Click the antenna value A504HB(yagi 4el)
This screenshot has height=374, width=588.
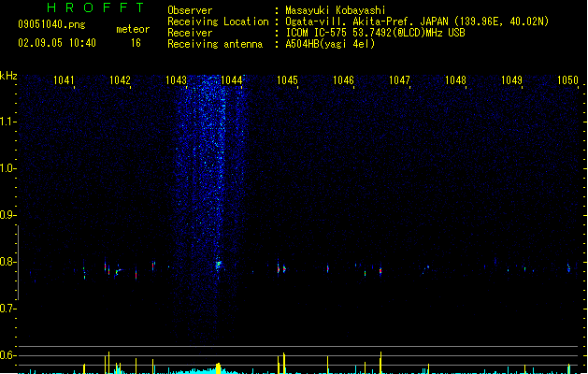coord(330,44)
